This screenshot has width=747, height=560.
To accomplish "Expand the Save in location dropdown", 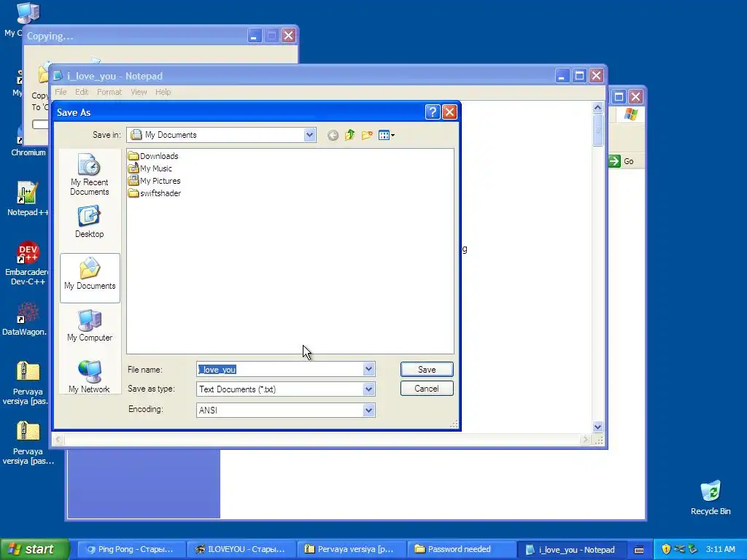I will [x=309, y=135].
